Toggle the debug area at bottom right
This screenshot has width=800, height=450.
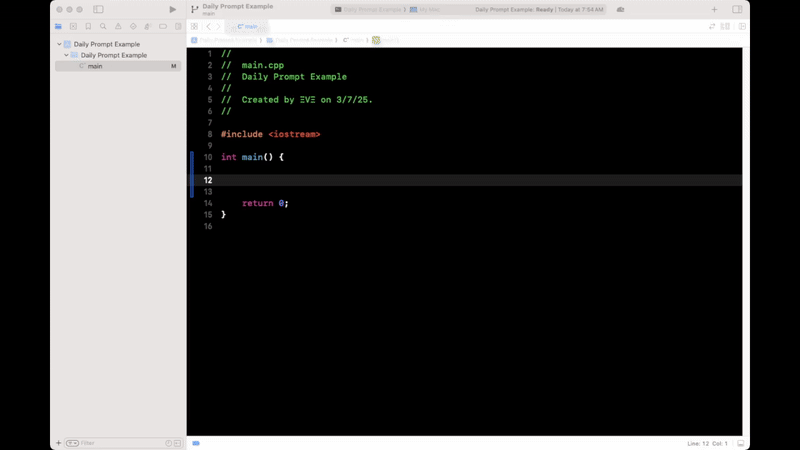click(740, 443)
